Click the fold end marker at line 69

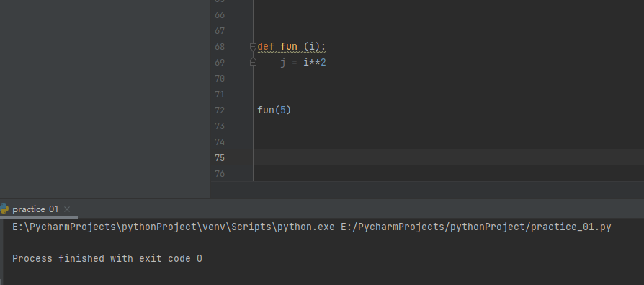253,62
